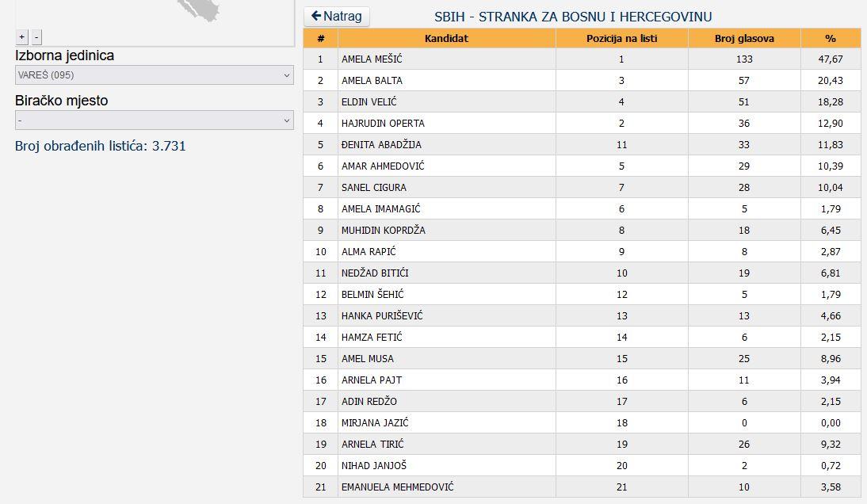Click EMANUELA MEHMEDOVIĆ row
This screenshot has height=504, width=867.
tap(397, 487)
